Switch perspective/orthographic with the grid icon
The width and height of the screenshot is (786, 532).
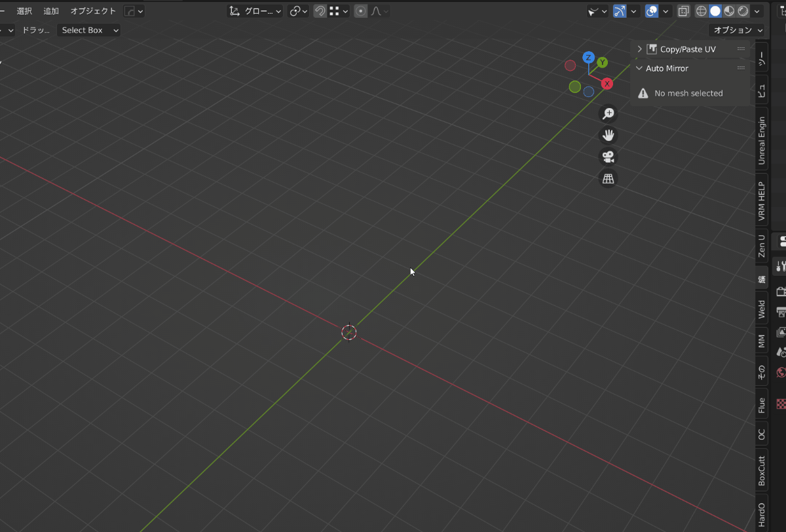click(608, 179)
